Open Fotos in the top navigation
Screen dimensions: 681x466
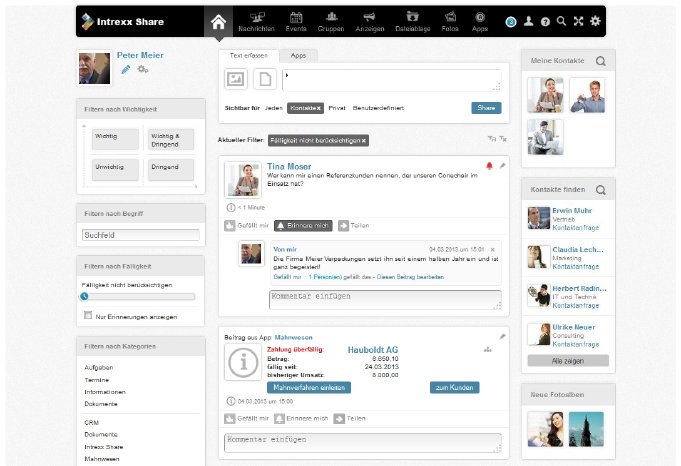click(x=450, y=22)
